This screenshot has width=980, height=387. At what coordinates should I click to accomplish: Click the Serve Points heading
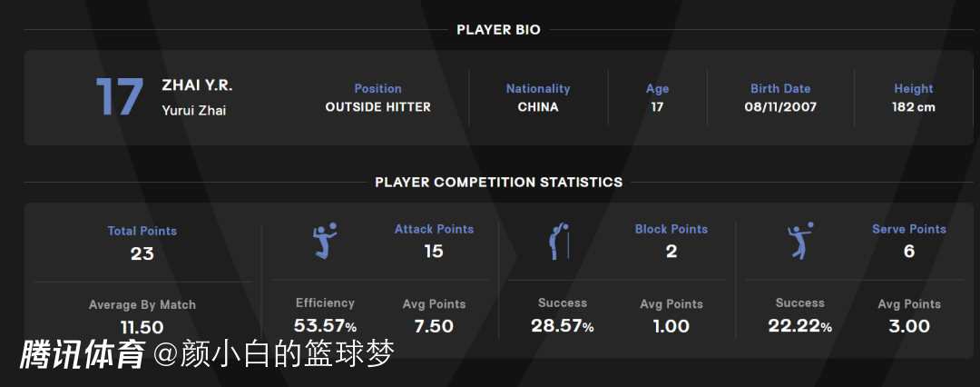[909, 229]
